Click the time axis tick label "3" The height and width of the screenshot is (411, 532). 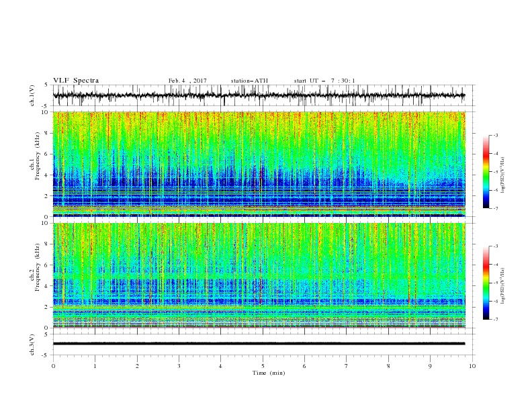(179, 366)
